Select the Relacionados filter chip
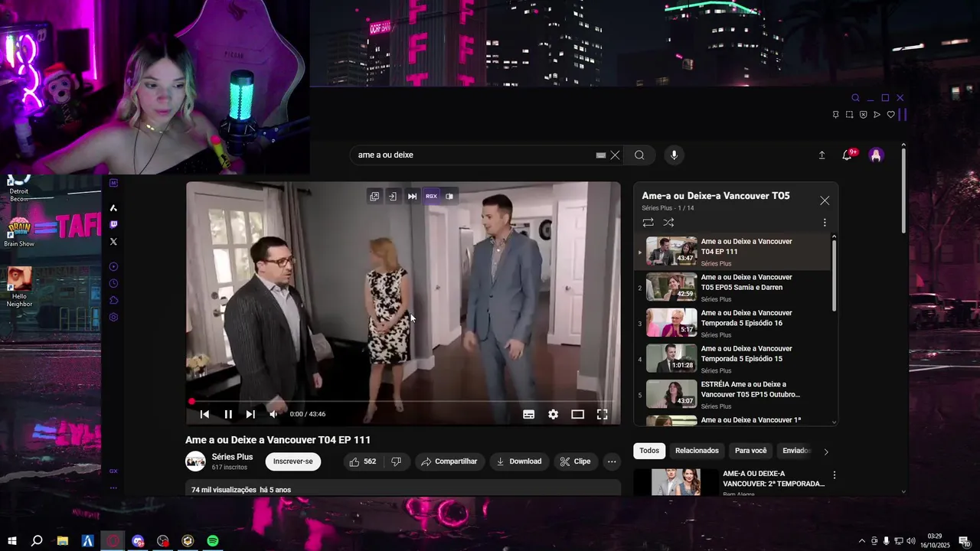Image resolution: width=980 pixels, height=551 pixels. [697, 451]
